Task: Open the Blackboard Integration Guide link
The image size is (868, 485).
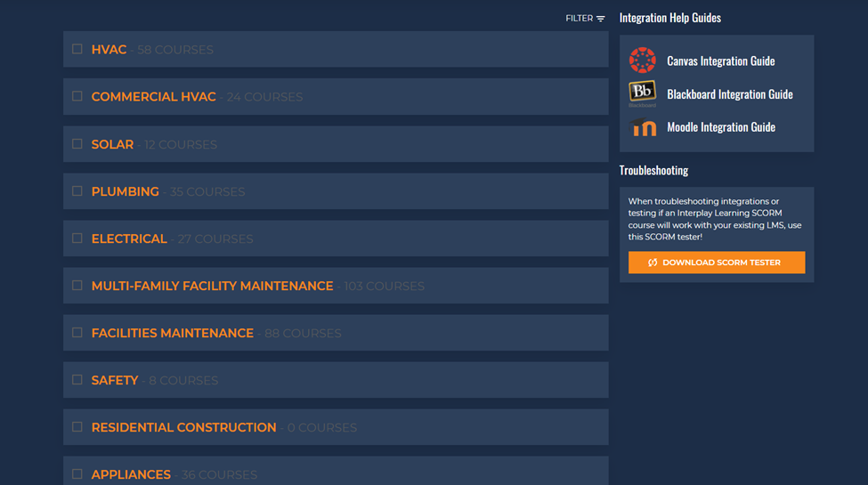Action: 730,94
